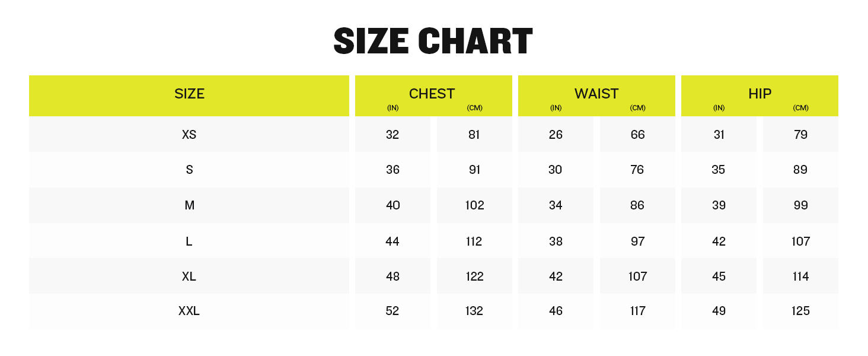868x356 pixels.
Task: Click the SIZE column header
Action: click(189, 94)
